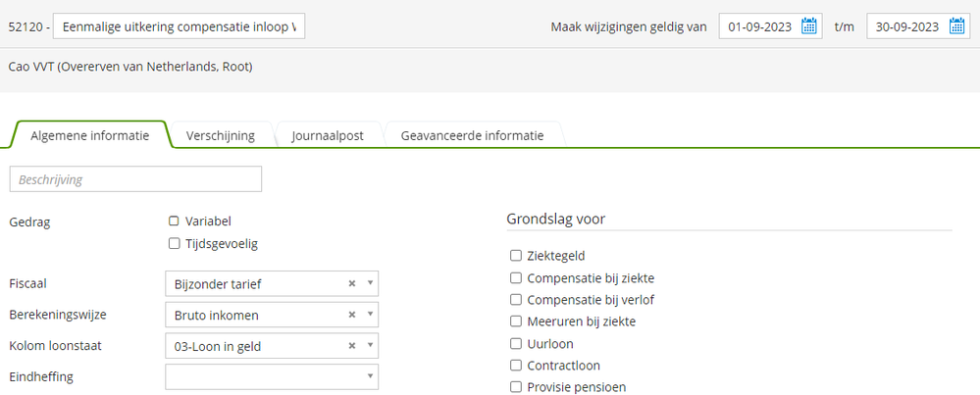
Task: Tick the Compensatie bij verlof checkbox
Action: (516, 300)
